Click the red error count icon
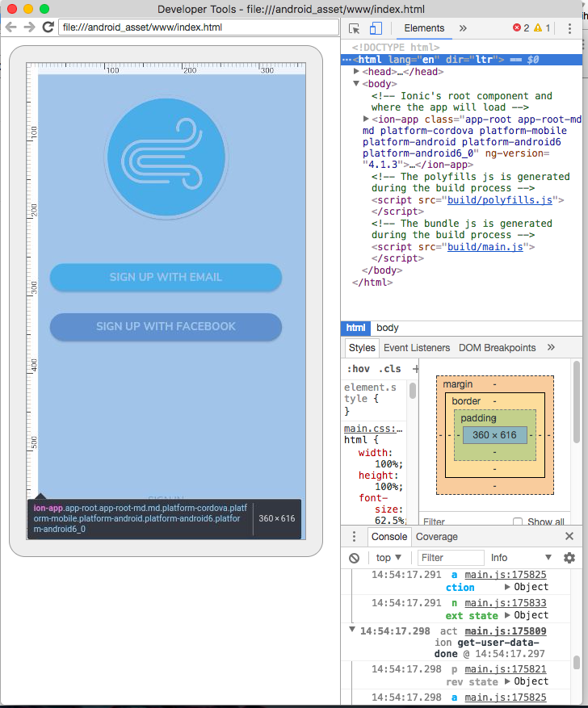Viewport: 588px width, 708px height. coord(517,27)
